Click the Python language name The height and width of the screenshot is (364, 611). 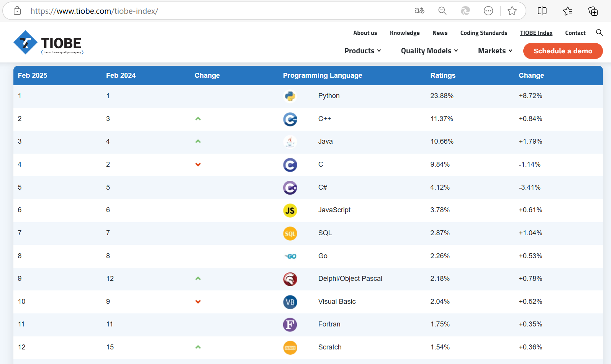point(329,96)
